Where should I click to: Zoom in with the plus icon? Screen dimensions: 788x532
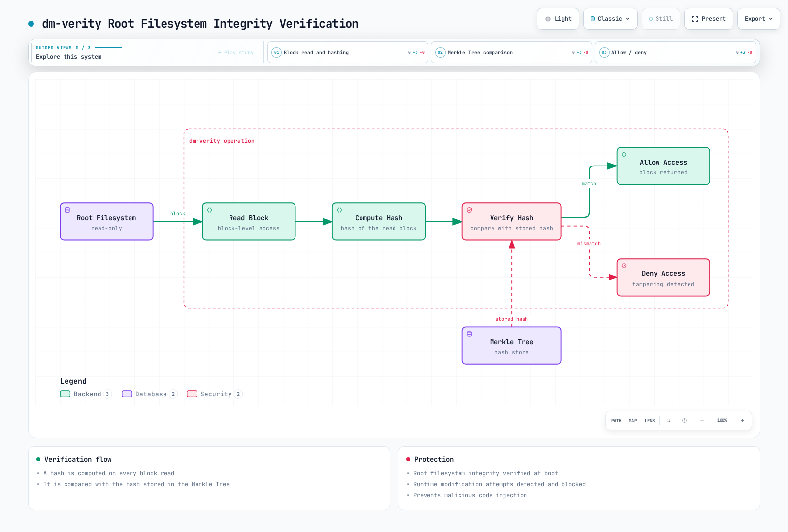click(742, 421)
